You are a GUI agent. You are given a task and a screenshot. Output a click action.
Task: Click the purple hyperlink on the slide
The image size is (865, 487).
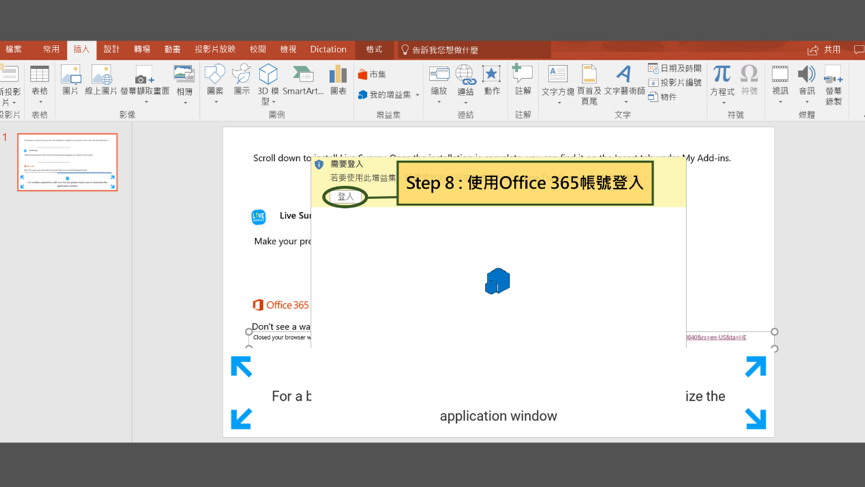[716, 337]
